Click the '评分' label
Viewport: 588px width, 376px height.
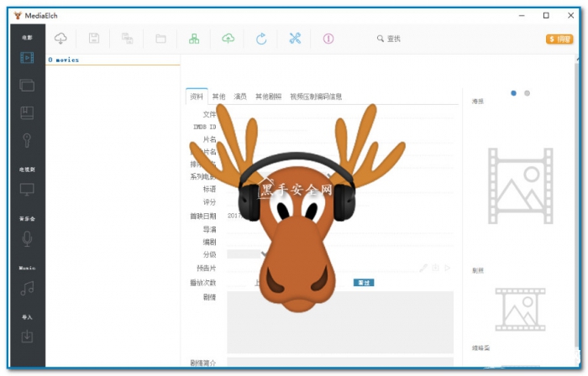tap(210, 202)
